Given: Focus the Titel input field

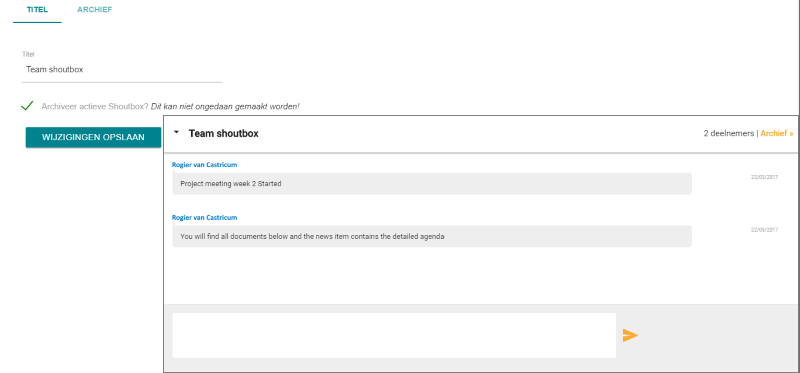Looking at the screenshot, I should 122,70.
